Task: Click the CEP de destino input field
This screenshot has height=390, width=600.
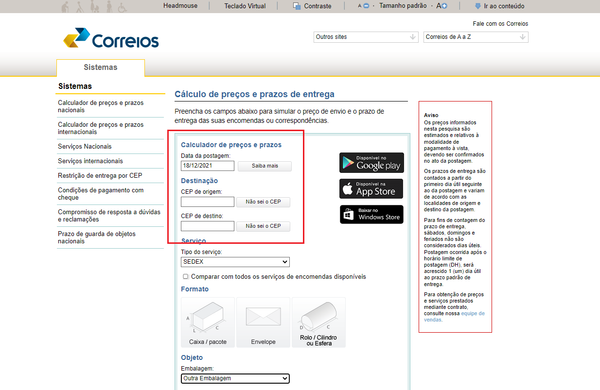Action: pos(208,226)
